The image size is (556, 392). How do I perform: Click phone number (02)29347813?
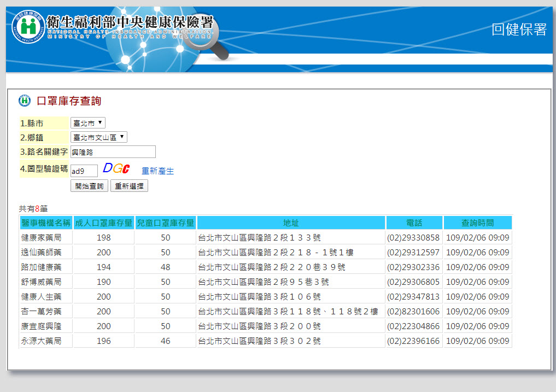413,296
